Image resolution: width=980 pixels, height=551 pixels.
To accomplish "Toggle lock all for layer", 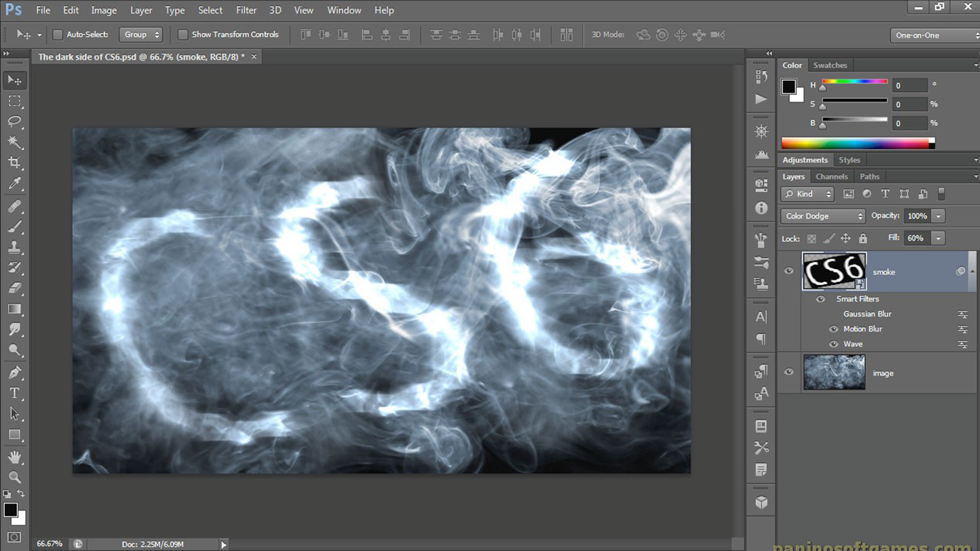I will tap(863, 238).
